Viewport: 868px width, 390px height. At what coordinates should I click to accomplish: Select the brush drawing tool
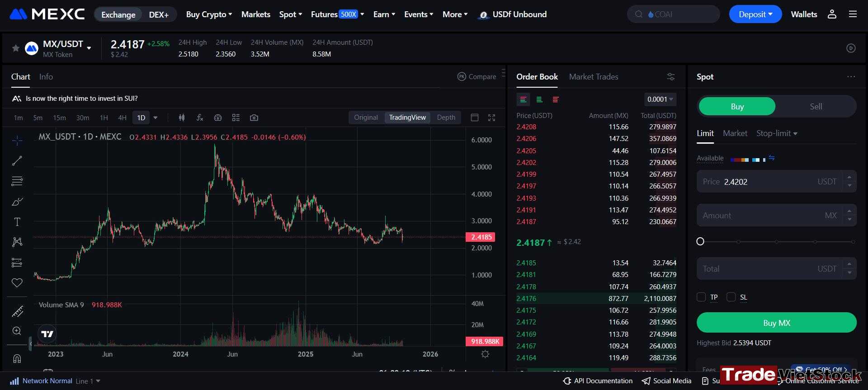(17, 202)
